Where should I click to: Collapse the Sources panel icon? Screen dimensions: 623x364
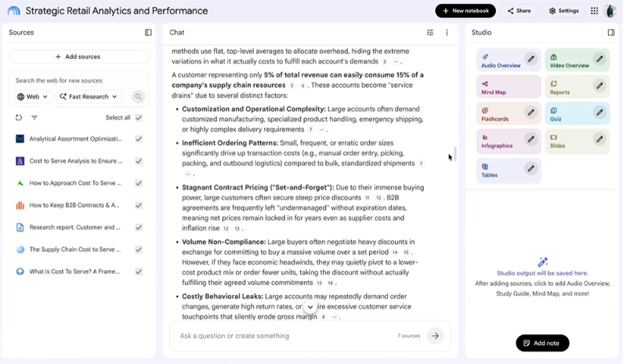[x=148, y=33]
